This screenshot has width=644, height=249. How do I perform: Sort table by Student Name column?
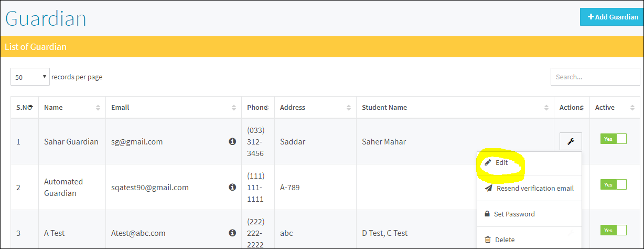tap(455, 107)
